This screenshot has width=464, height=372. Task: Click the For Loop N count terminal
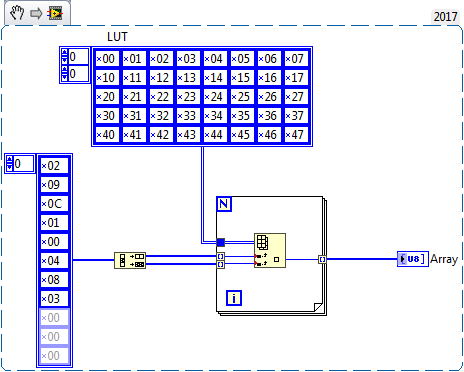coord(224,204)
